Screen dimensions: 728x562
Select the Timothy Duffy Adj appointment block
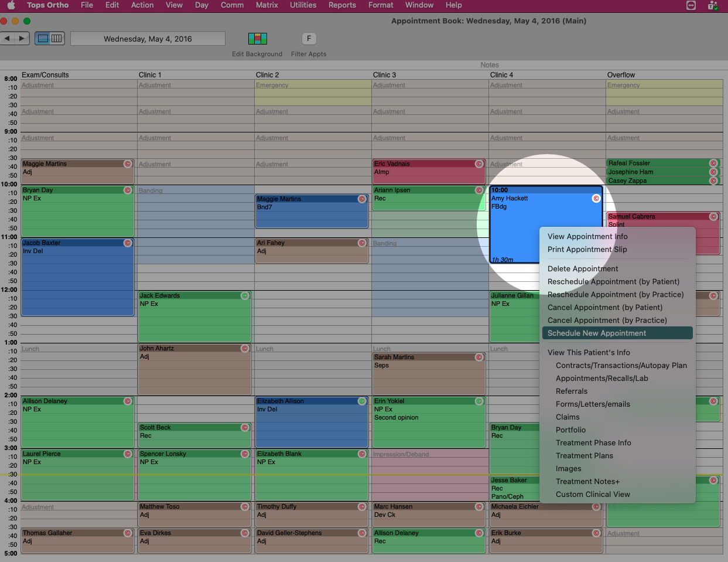(312, 515)
